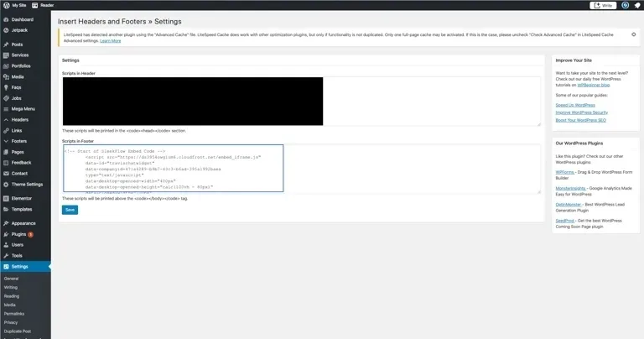Click the Contact envelope icon
644x339 pixels.
click(x=6, y=174)
